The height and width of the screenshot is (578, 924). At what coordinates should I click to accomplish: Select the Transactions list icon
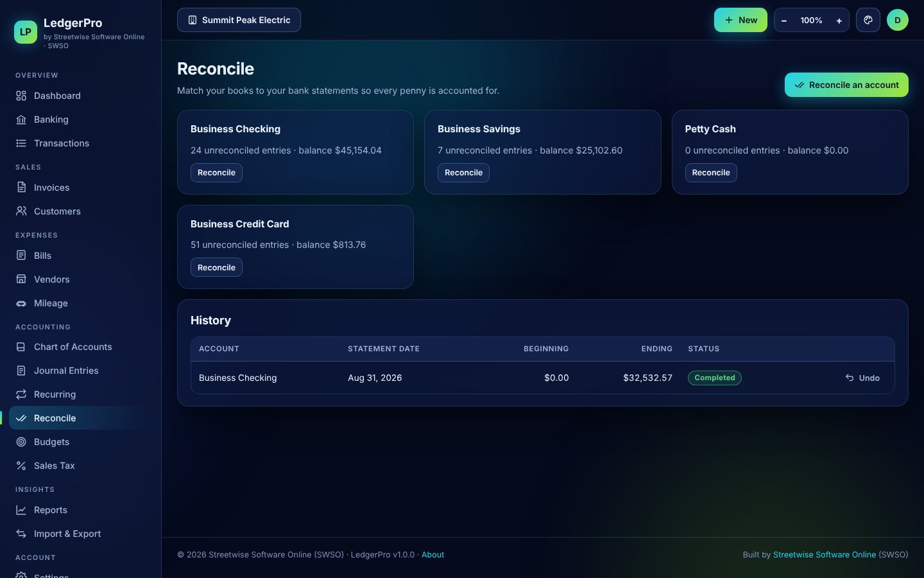(21, 143)
